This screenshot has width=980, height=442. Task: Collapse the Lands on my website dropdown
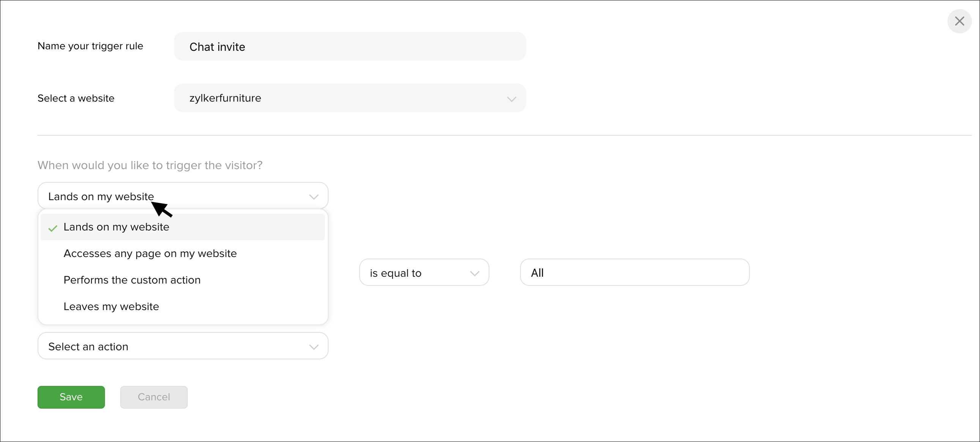click(x=183, y=196)
